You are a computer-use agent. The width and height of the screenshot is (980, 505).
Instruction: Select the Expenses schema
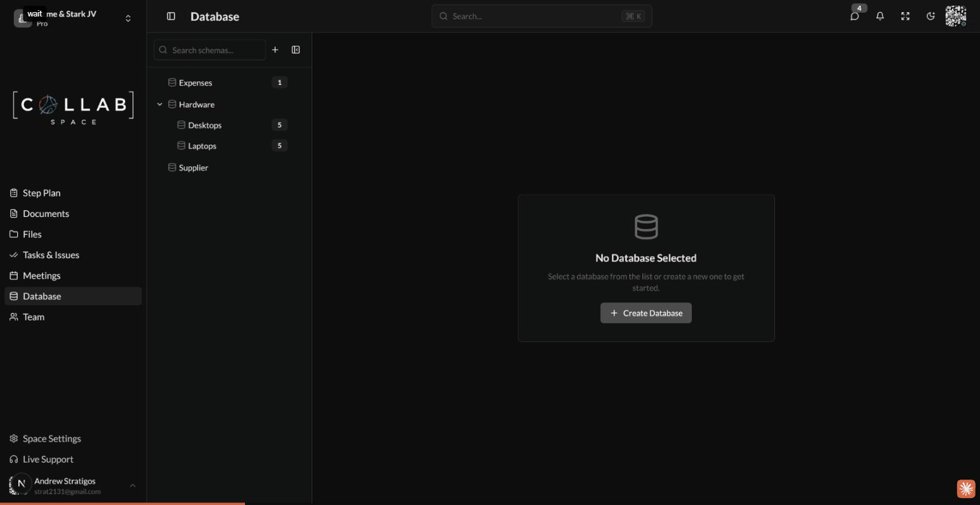(x=195, y=82)
